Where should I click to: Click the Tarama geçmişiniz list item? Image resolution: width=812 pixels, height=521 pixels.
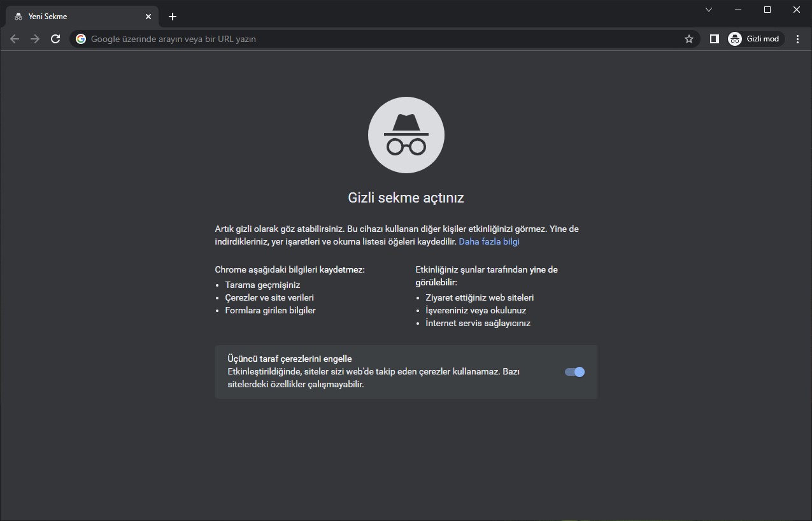262,285
